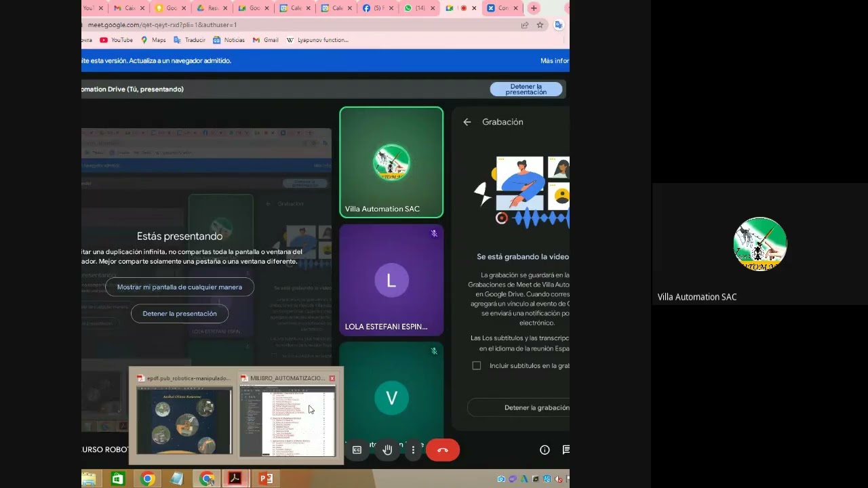
Task: Open the three-dot more options menu
Action: pyautogui.click(x=413, y=450)
